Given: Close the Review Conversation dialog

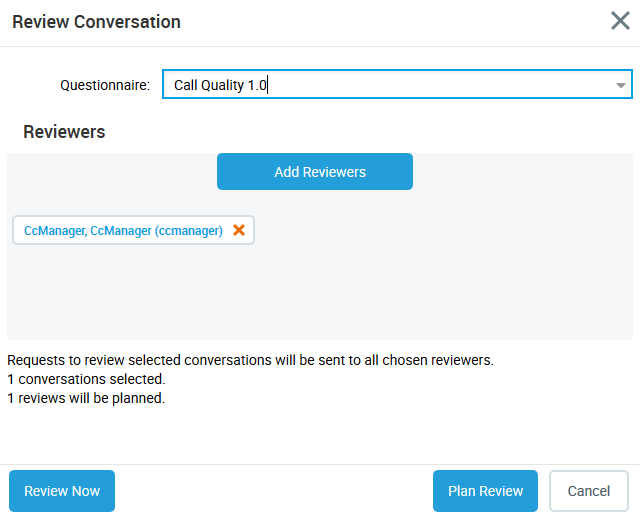Looking at the screenshot, I should pos(620,21).
